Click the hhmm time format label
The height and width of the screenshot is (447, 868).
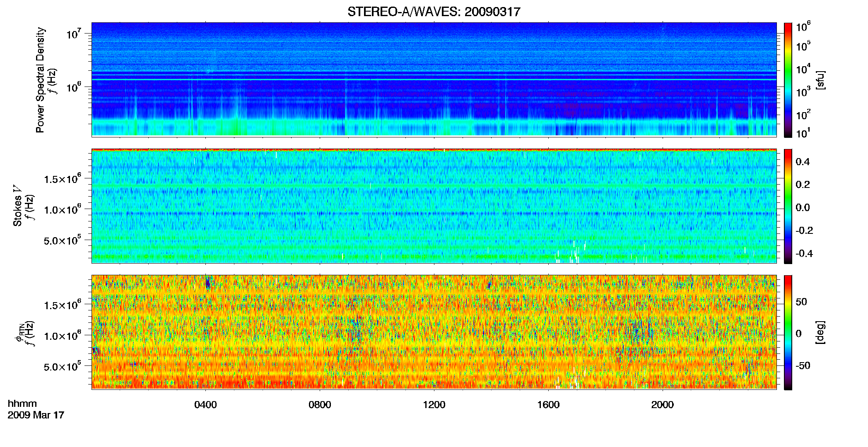22,404
